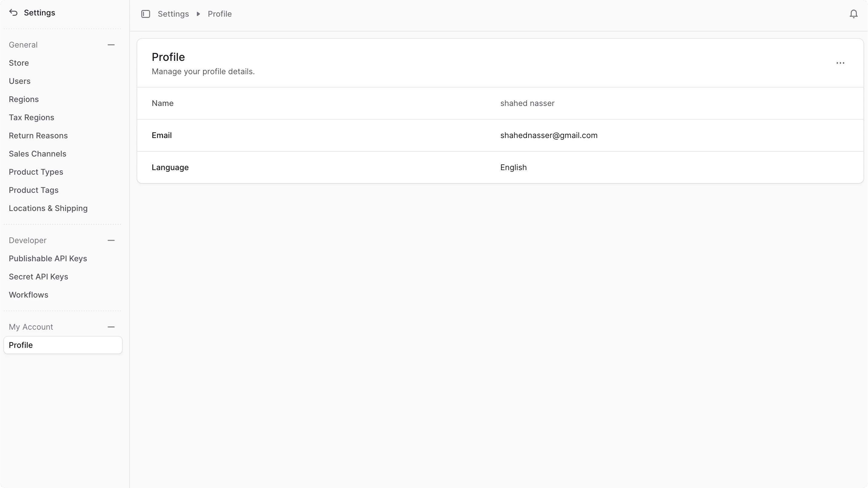868x488 pixels.
Task: Open Product Types settings
Action: point(36,172)
